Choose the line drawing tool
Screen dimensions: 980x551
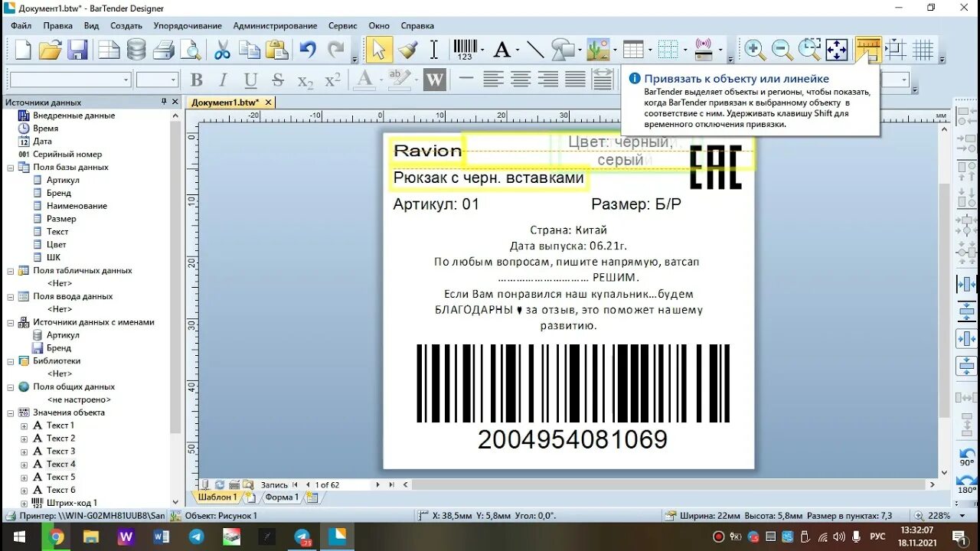(x=535, y=51)
